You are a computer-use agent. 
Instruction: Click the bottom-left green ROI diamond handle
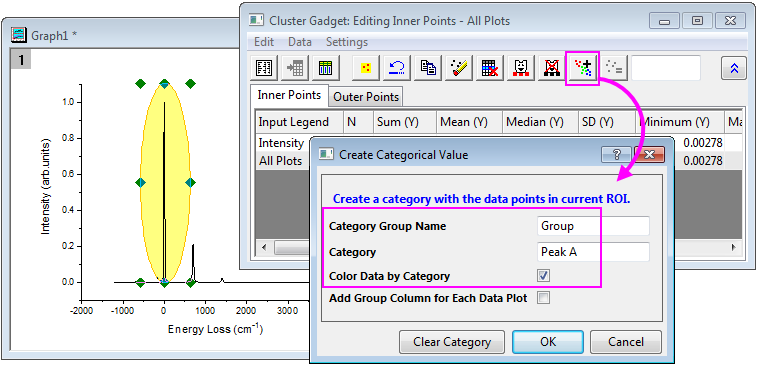tap(140, 282)
